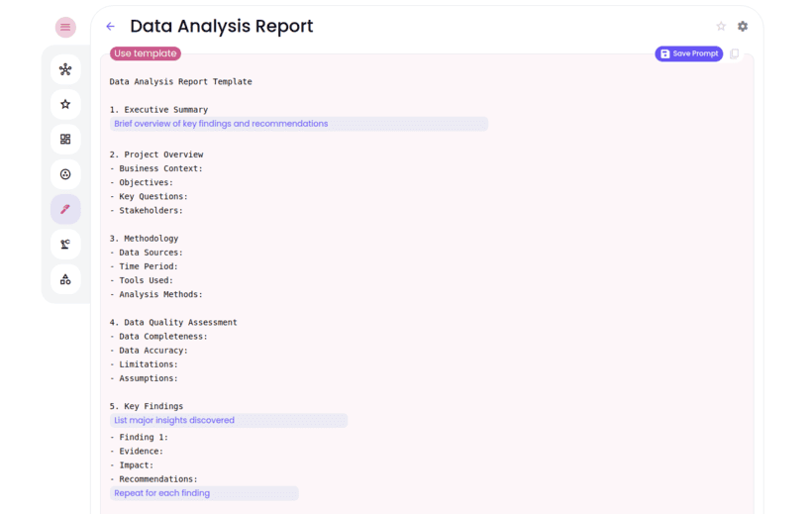
Task: Go back using the left arrow
Action: tap(110, 27)
